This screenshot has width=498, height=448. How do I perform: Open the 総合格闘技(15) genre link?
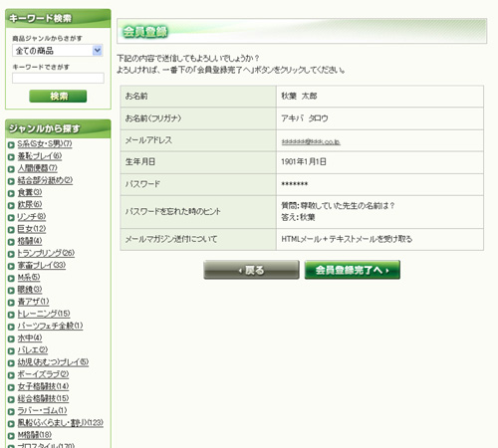tap(43, 398)
